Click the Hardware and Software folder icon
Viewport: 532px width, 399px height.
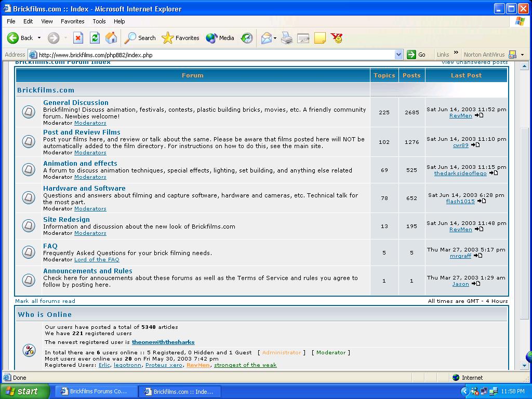tap(29, 197)
